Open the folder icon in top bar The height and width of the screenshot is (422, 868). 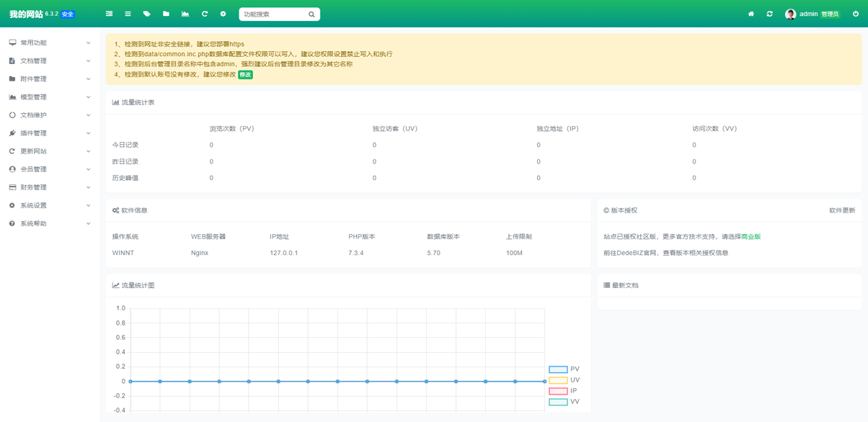coord(166,14)
